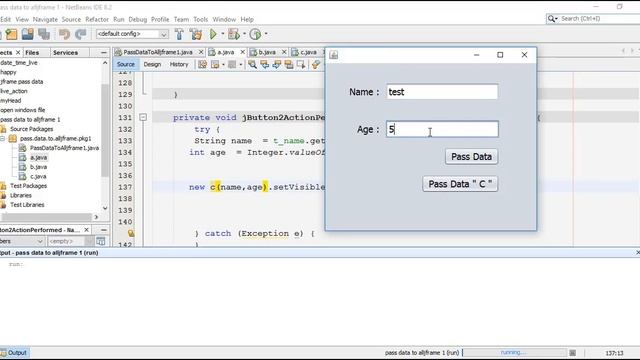Open the Last Edit icon dropdown arrow

pyautogui.click(x=223, y=64)
